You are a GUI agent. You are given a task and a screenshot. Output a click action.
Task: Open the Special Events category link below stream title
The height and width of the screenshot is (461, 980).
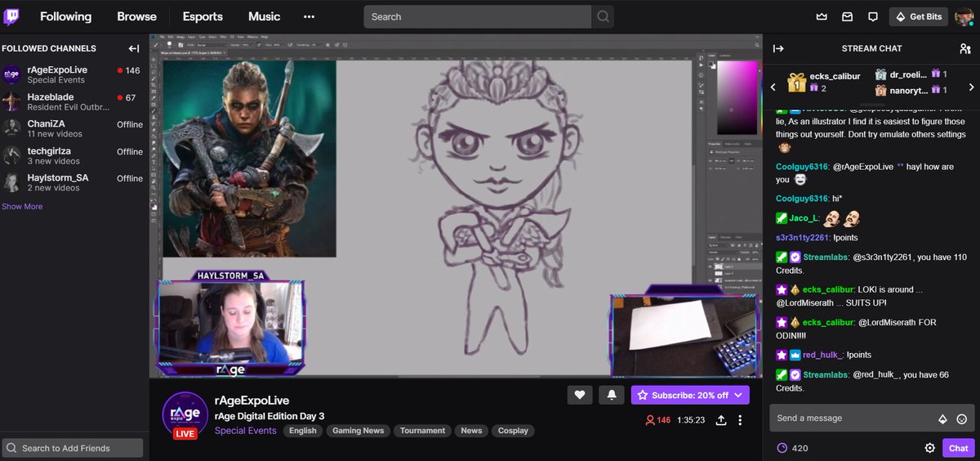point(246,431)
